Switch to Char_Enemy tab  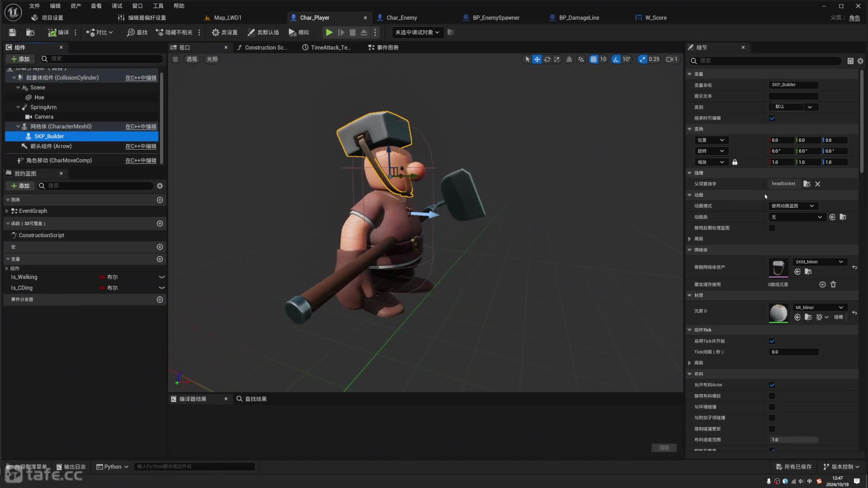point(401,18)
